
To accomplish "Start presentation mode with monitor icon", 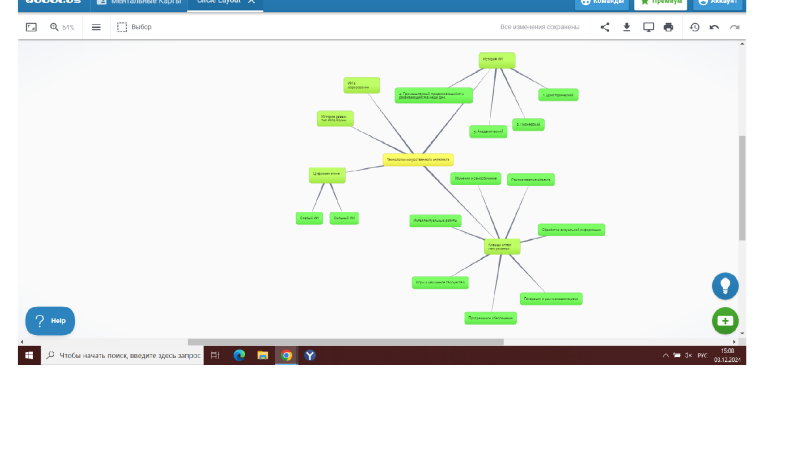I will coord(648,27).
